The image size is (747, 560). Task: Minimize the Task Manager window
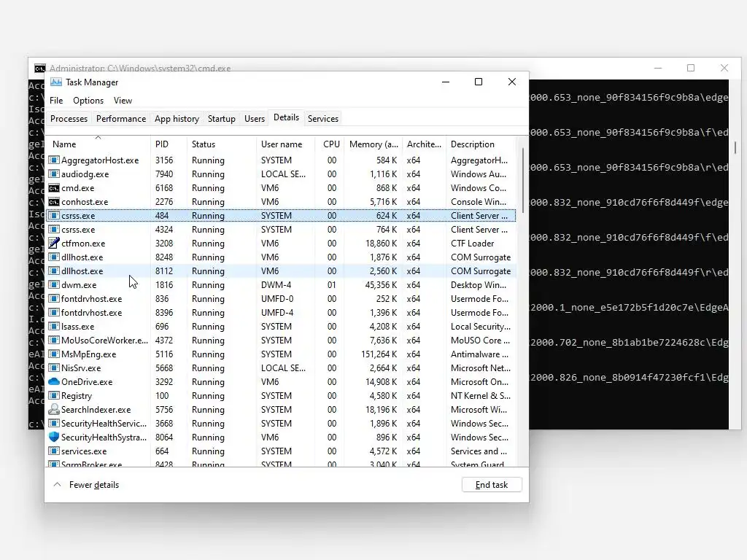446,82
